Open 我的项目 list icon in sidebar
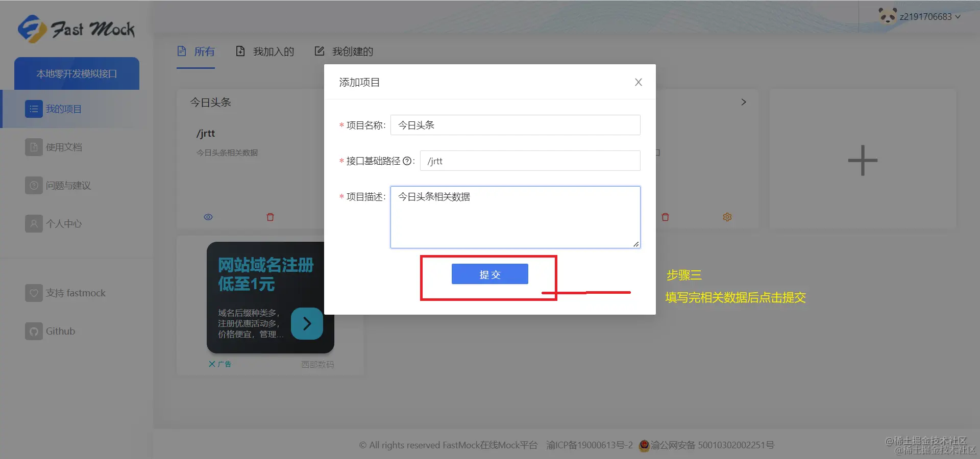The image size is (980, 459). [x=34, y=109]
